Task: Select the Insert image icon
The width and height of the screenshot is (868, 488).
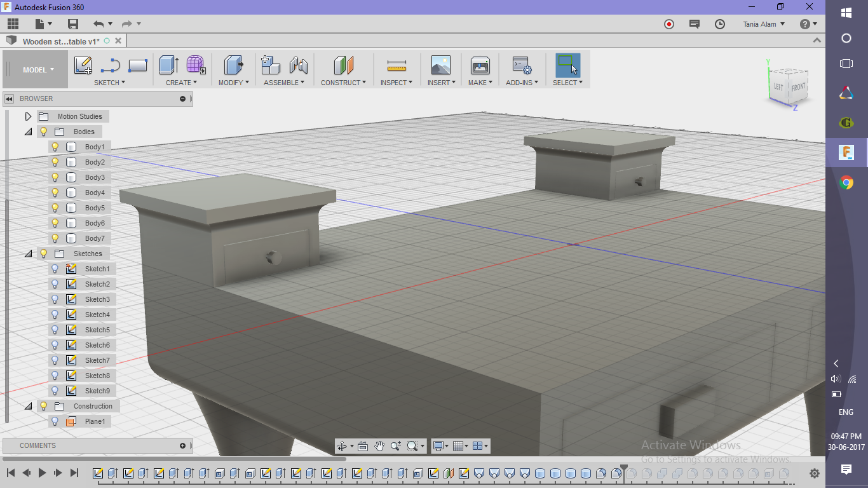Action: tap(440, 65)
